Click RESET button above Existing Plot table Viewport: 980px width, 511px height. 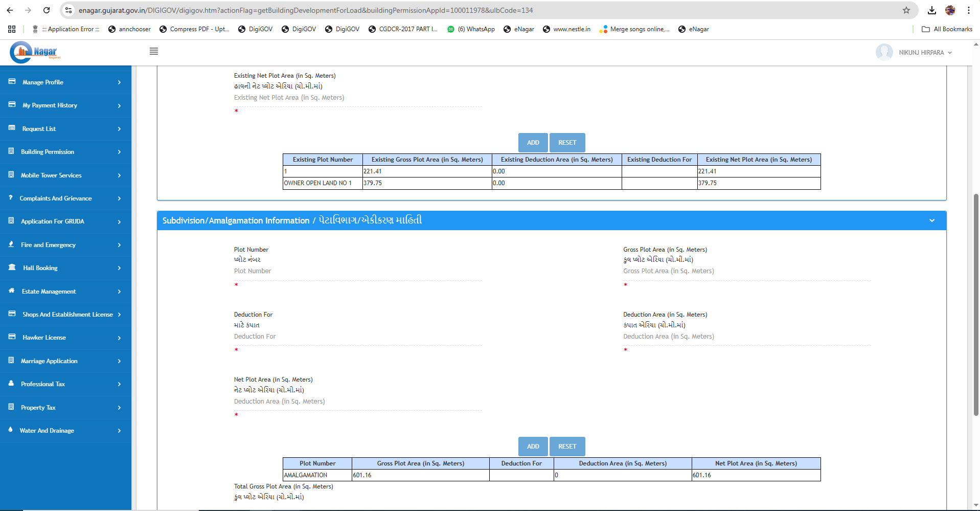tap(567, 143)
